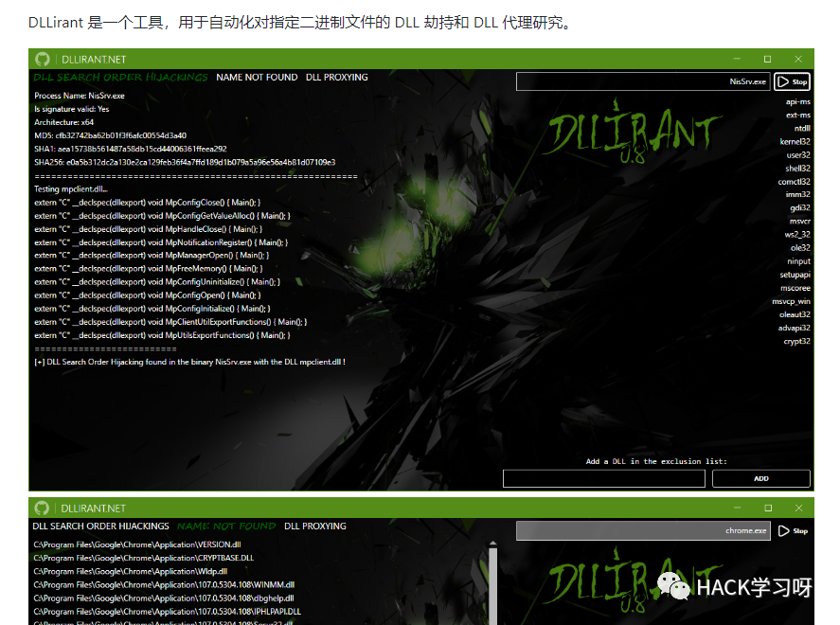840x625 pixels.
Task: Stop the chrome.exe analysis
Action: (x=793, y=530)
